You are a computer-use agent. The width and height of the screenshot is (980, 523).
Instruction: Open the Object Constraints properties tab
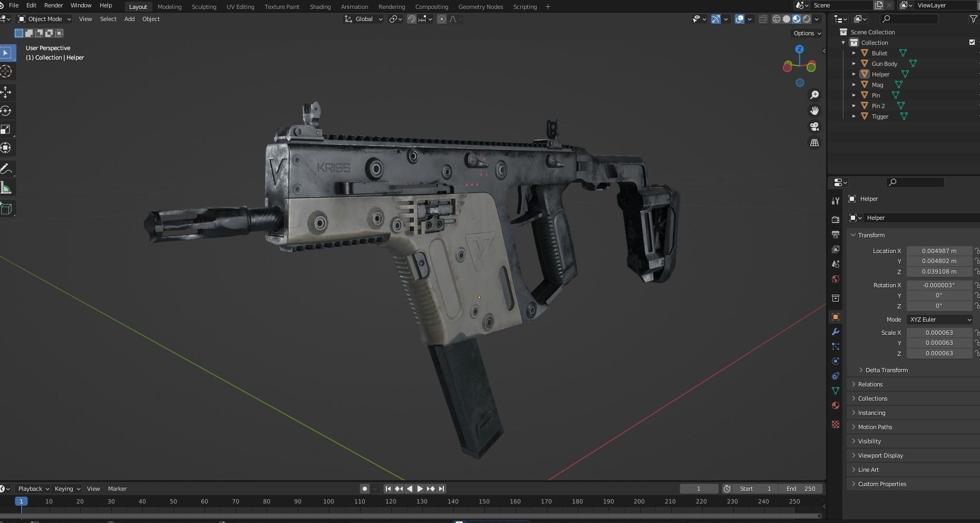836,376
